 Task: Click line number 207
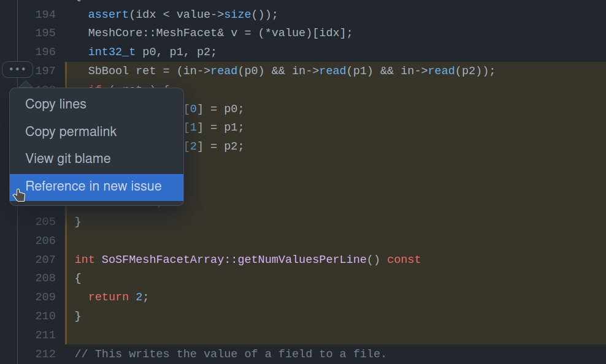[x=45, y=259]
